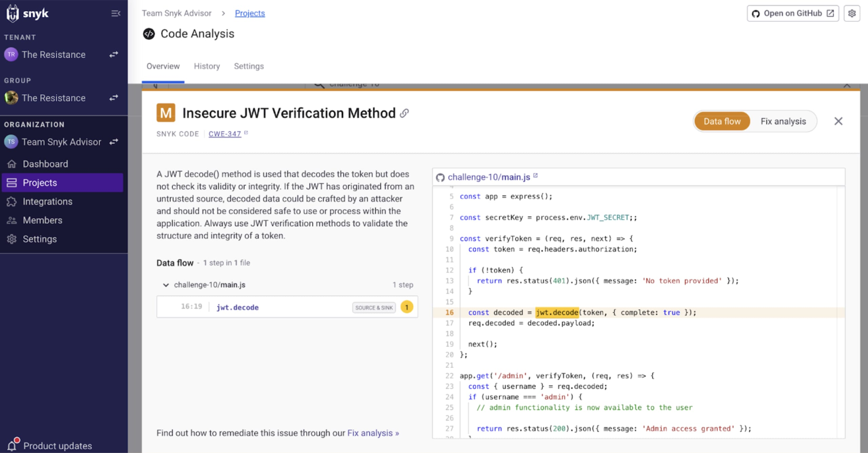Switch tenant via The Resistance arrows

114,55
